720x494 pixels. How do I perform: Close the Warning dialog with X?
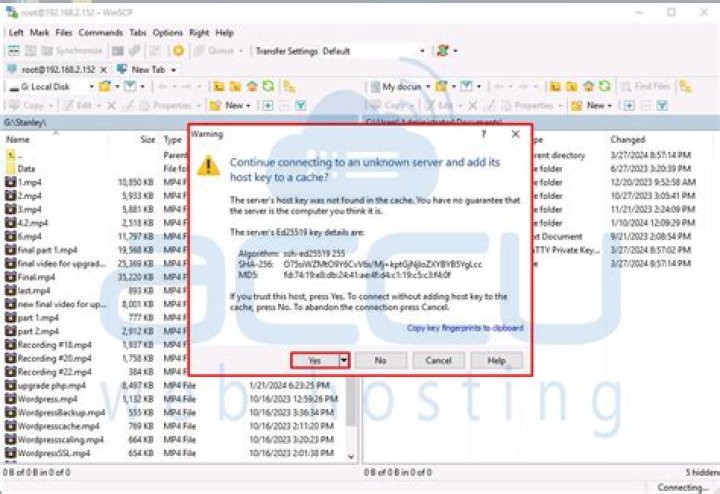pyautogui.click(x=516, y=134)
